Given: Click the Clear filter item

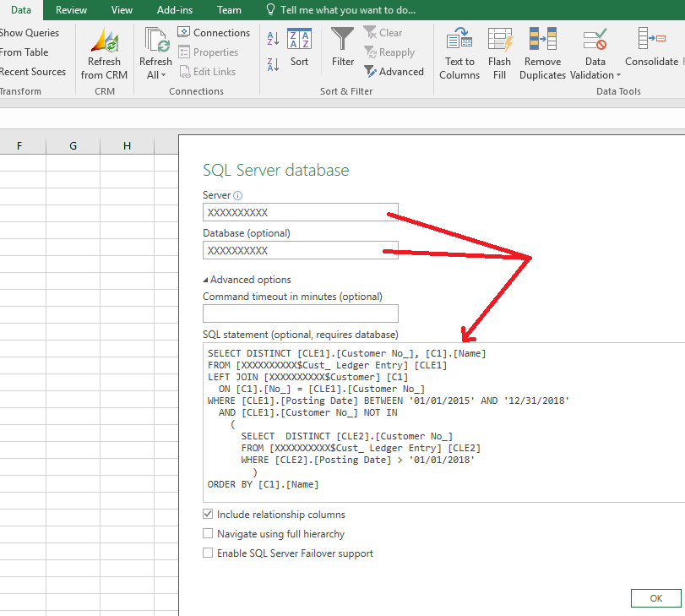Looking at the screenshot, I should pyautogui.click(x=383, y=32).
